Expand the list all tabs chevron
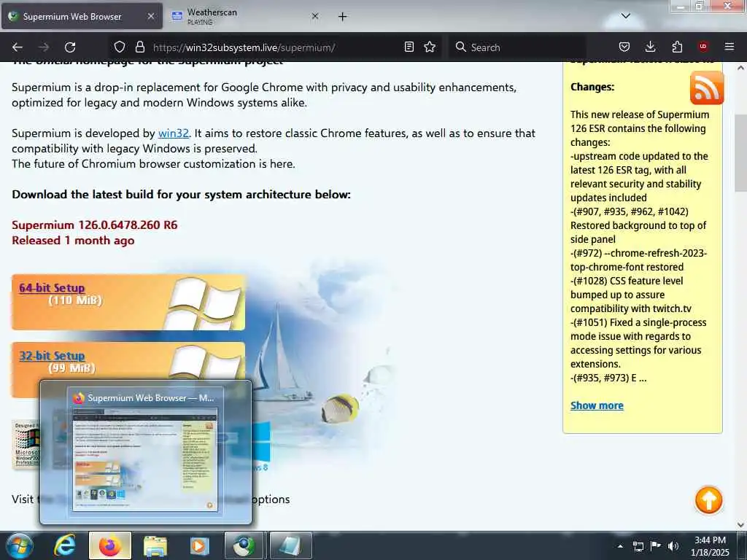Screen dimensions: 747x560 626,16
